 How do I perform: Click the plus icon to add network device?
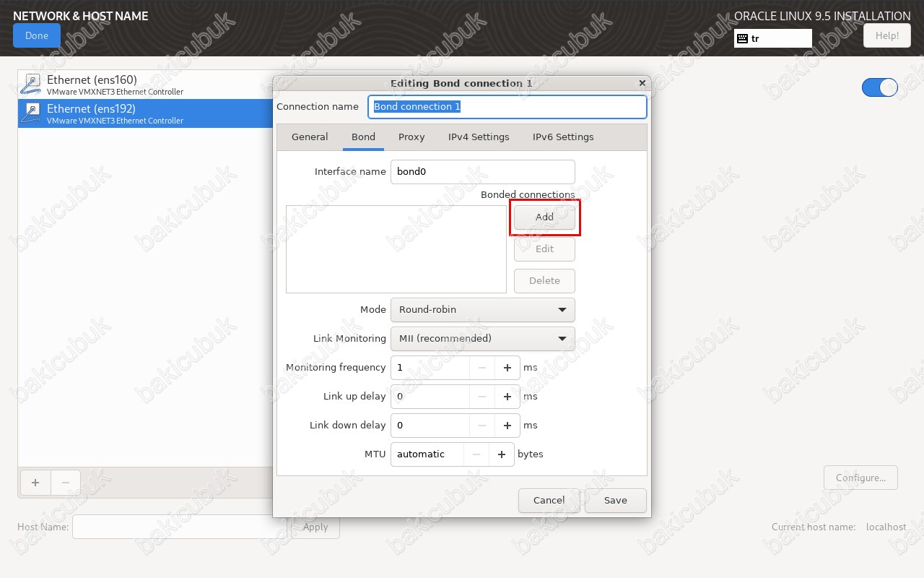35,483
